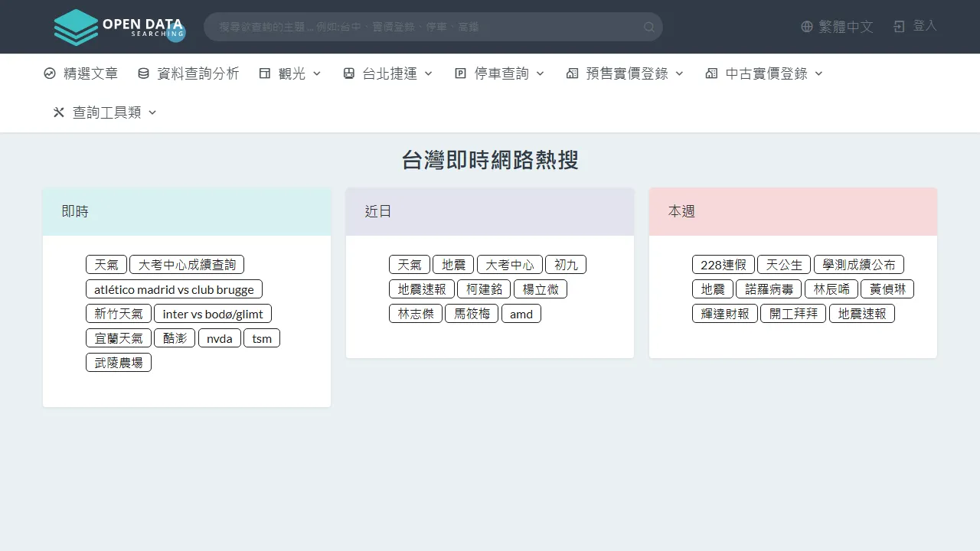
Task: Expand the 觀光 dropdown menu
Action: (x=315, y=73)
